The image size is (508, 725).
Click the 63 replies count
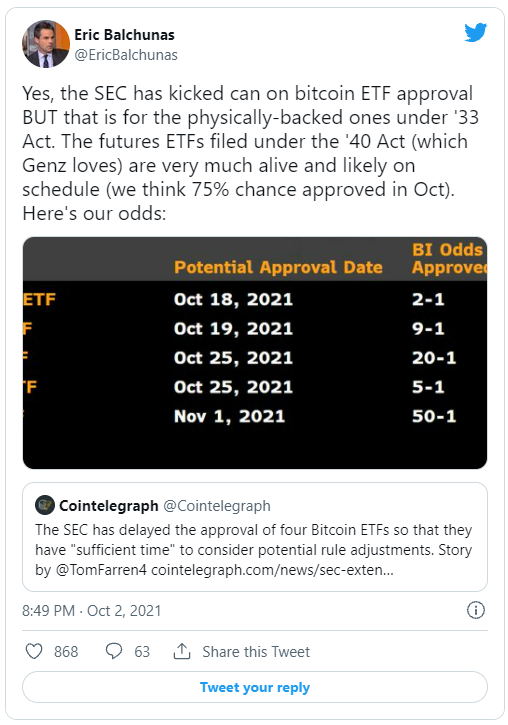pos(142,651)
